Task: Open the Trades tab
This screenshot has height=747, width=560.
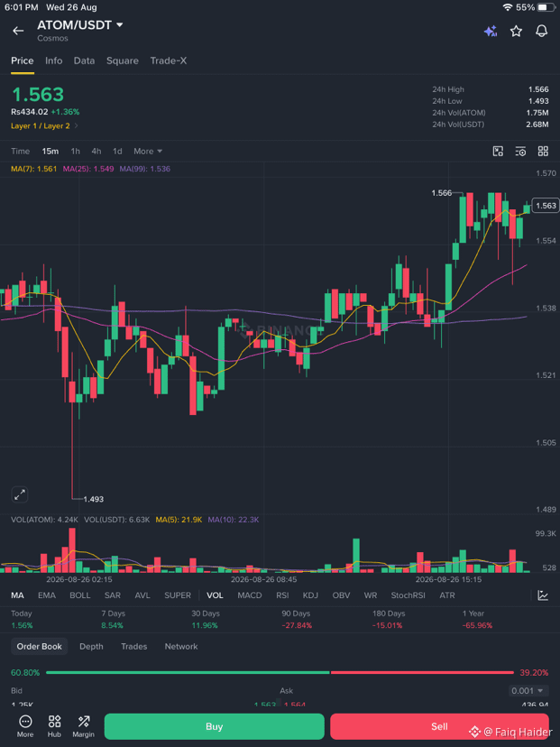Action: point(133,647)
